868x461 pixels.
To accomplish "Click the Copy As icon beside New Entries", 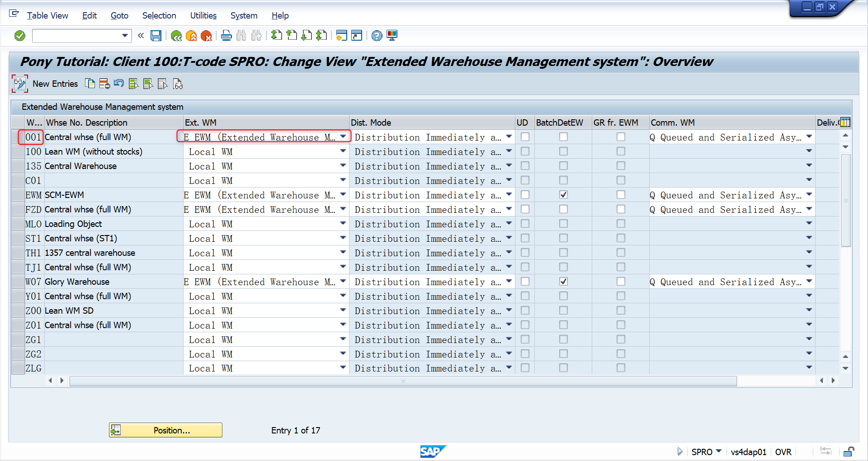I will (x=90, y=84).
